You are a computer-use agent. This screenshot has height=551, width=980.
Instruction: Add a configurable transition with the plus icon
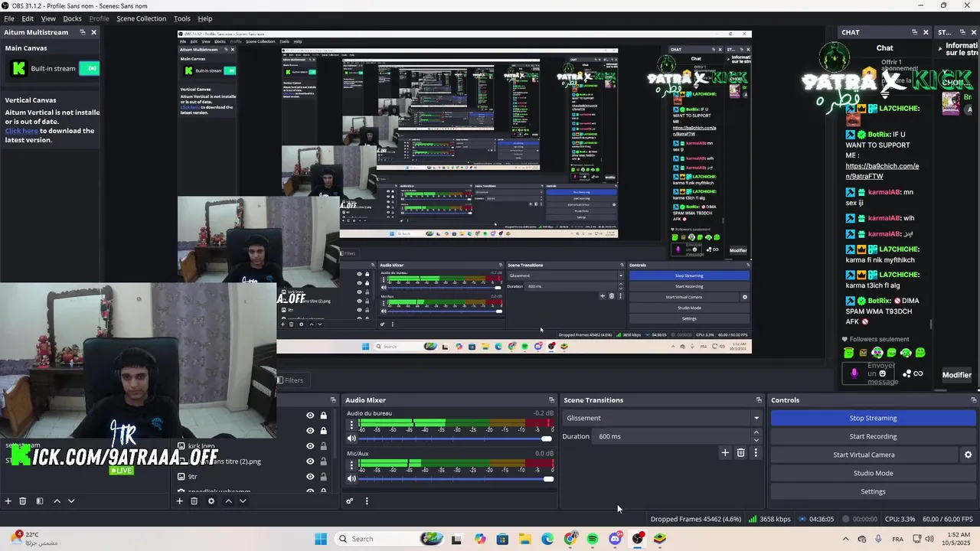725,453
